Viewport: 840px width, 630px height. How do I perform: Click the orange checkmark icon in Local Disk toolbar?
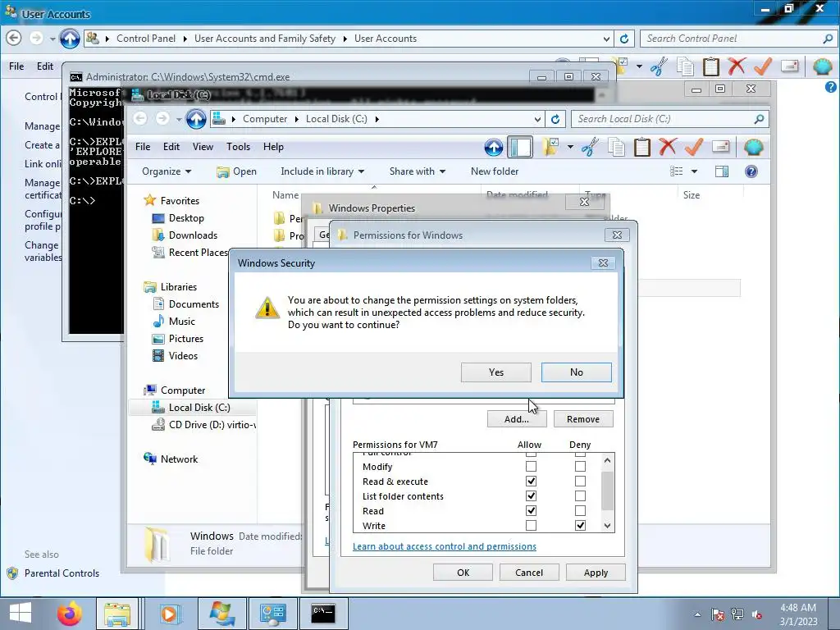pos(694,147)
